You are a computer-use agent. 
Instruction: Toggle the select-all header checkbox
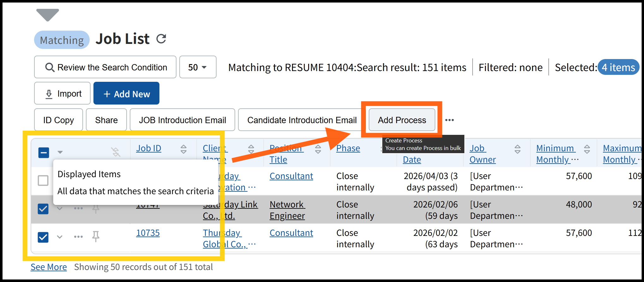pos(44,153)
